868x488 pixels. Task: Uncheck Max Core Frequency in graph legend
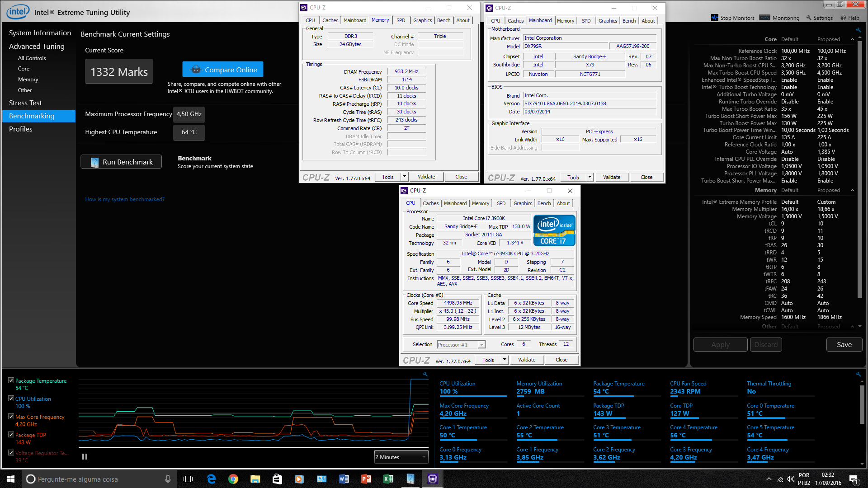click(11, 417)
